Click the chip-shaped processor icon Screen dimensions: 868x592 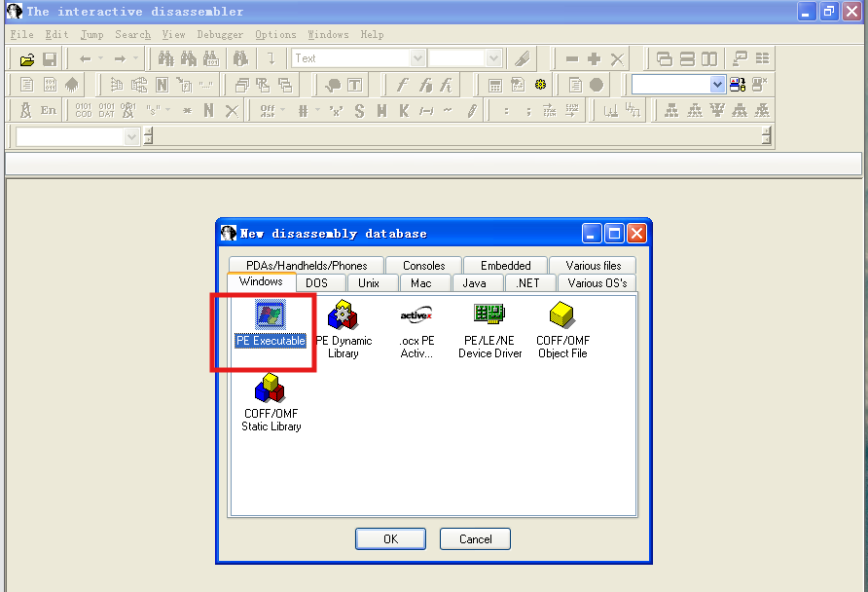[x=71, y=85]
